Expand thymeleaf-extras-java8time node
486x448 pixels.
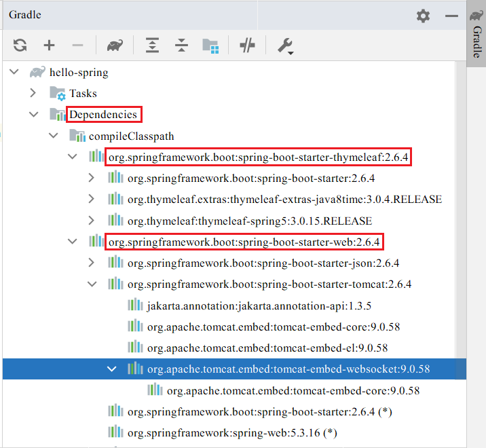[91, 199]
